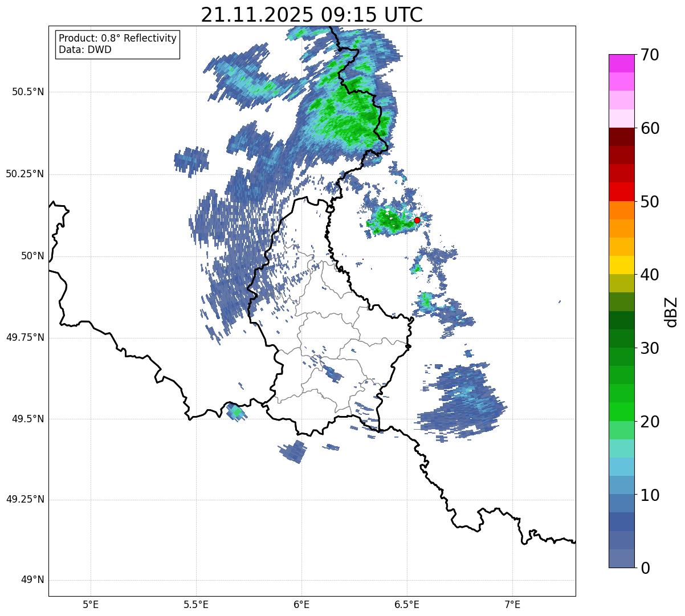
Task: Click the 50.5°N latitude label
Action: 27,92
